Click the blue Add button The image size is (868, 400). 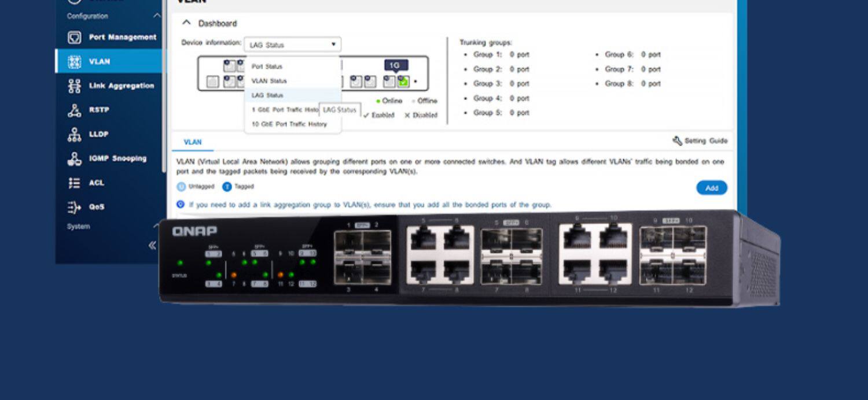pyautogui.click(x=712, y=188)
